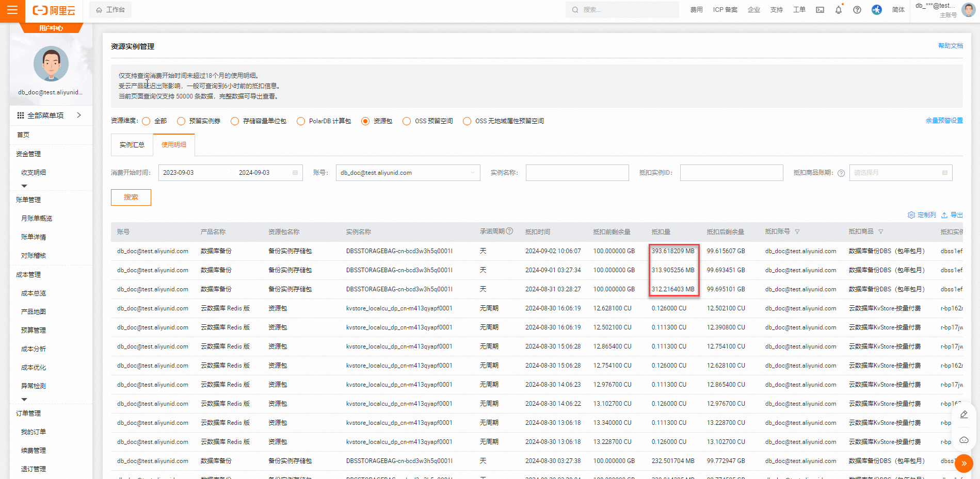This screenshot has height=479, width=980.
Task: Open 工单 in the top navigation
Action: coord(799,10)
